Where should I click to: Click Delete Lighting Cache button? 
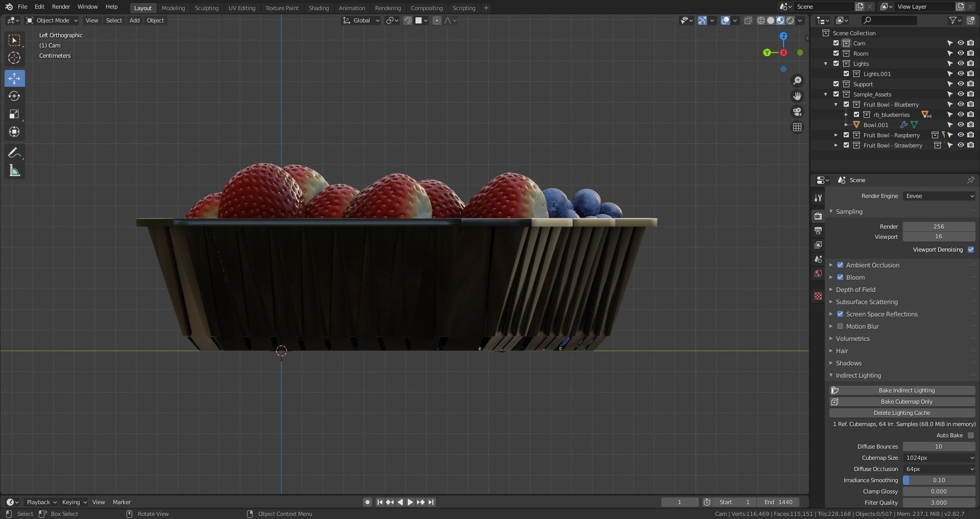point(902,413)
